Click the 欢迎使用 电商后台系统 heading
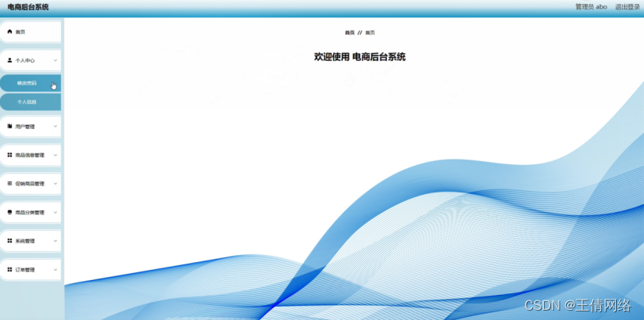This screenshot has width=644, height=320. [x=360, y=57]
